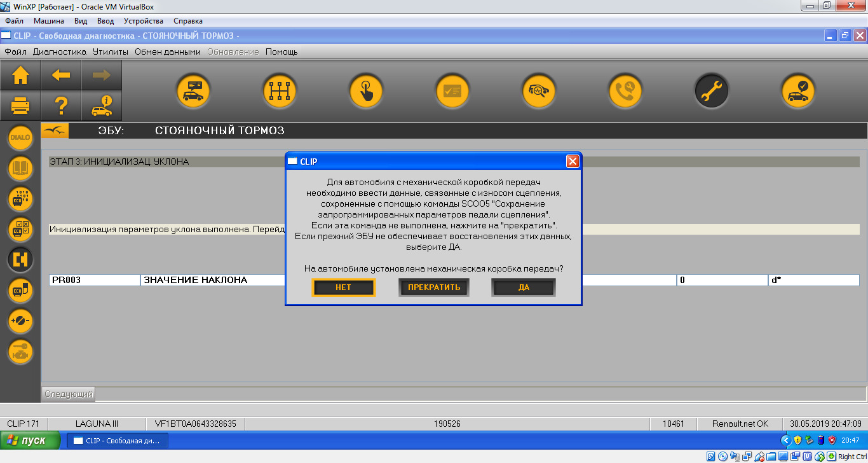
Task: Click the ECU checkboxes sidebar icon
Action: pyautogui.click(x=20, y=230)
